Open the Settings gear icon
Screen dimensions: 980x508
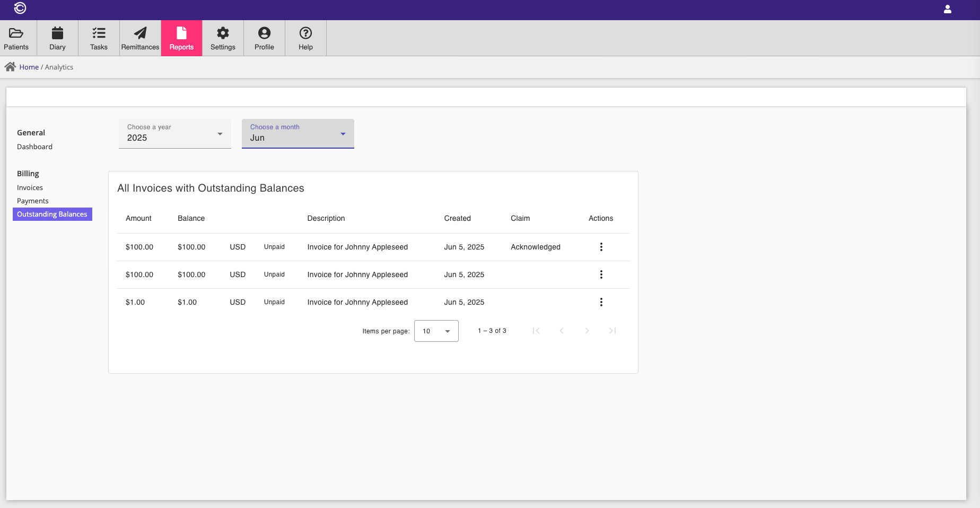(x=223, y=33)
